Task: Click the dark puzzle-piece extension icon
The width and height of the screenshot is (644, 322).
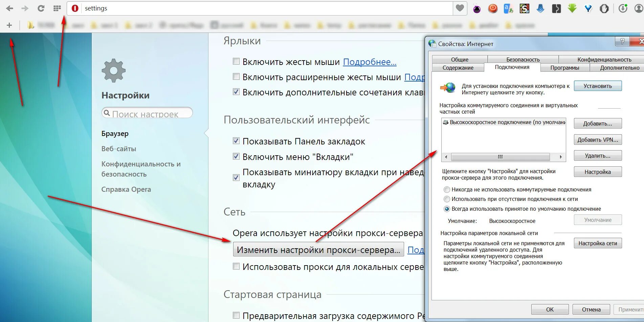Action: pyautogui.click(x=556, y=8)
